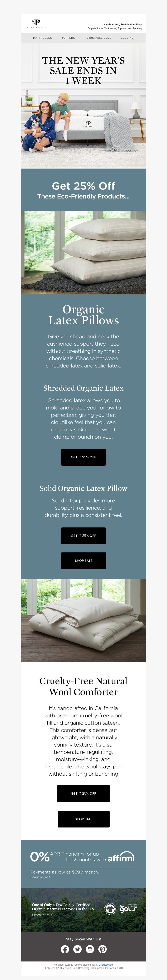Viewport: 167px width, 980px height.
Task: Select the Toppers navigation item
Action: pos(68,38)
